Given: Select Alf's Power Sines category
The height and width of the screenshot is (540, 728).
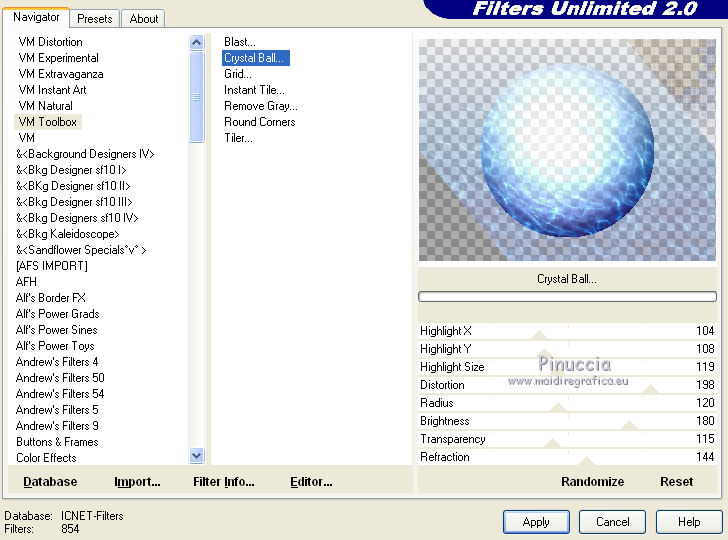Looking at the screenshot, I should 57,330.
